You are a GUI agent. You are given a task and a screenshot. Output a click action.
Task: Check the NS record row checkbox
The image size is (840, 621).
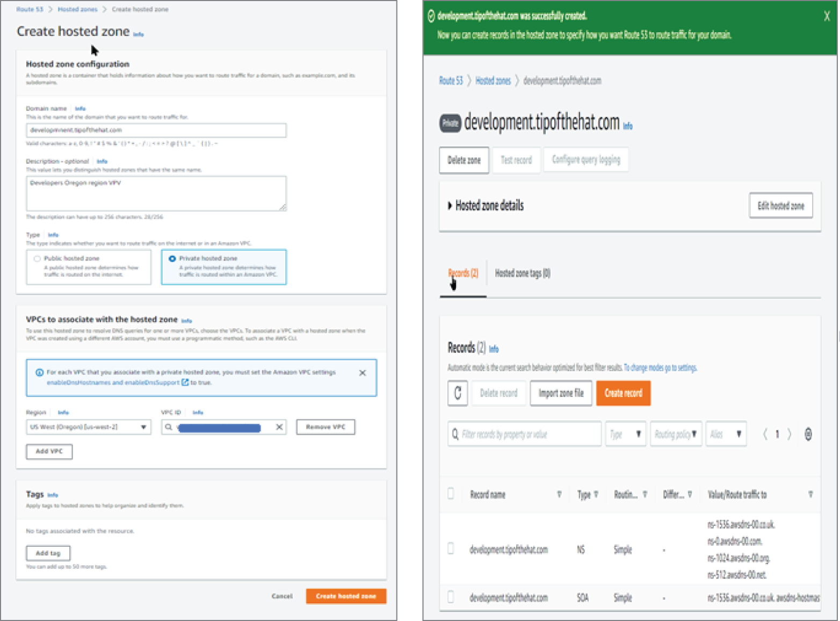pyautogui.click(x=451, y=548)
